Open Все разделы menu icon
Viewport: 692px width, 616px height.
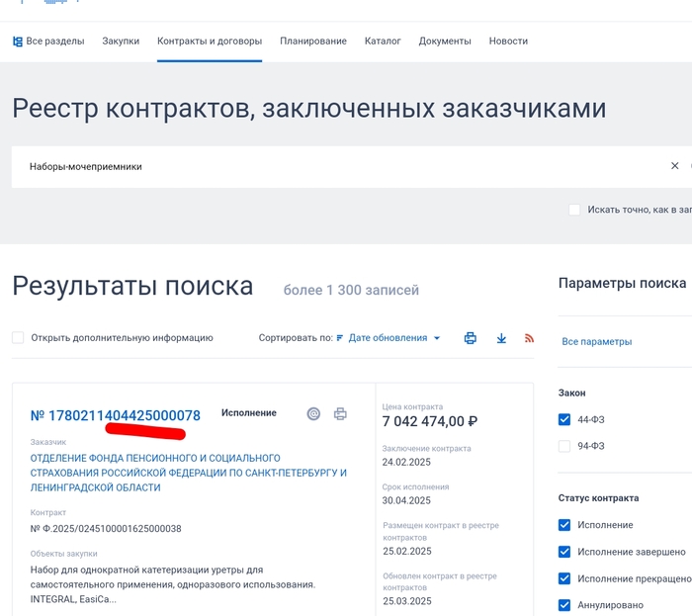18,42
